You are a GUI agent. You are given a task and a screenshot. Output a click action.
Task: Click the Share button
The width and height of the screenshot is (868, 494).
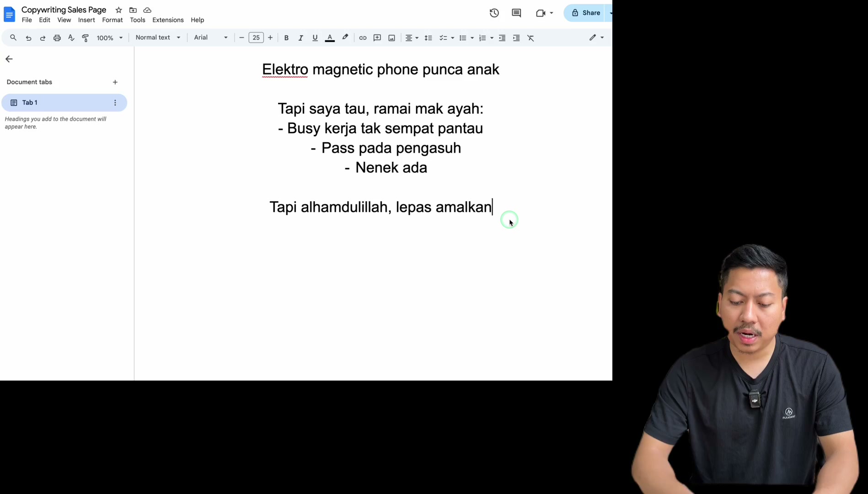pyautogui.click(x=585, y=13)
